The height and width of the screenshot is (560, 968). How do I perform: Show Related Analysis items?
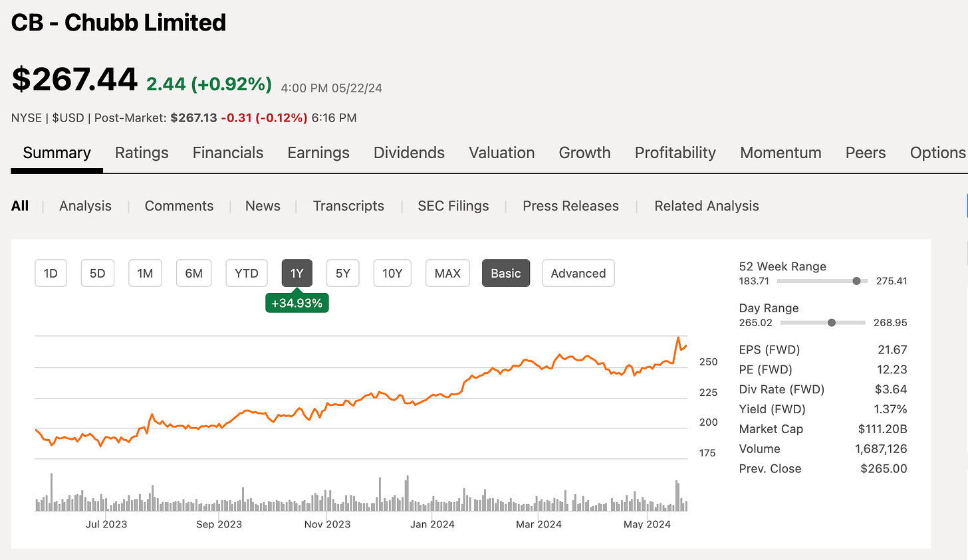[707, 206]
